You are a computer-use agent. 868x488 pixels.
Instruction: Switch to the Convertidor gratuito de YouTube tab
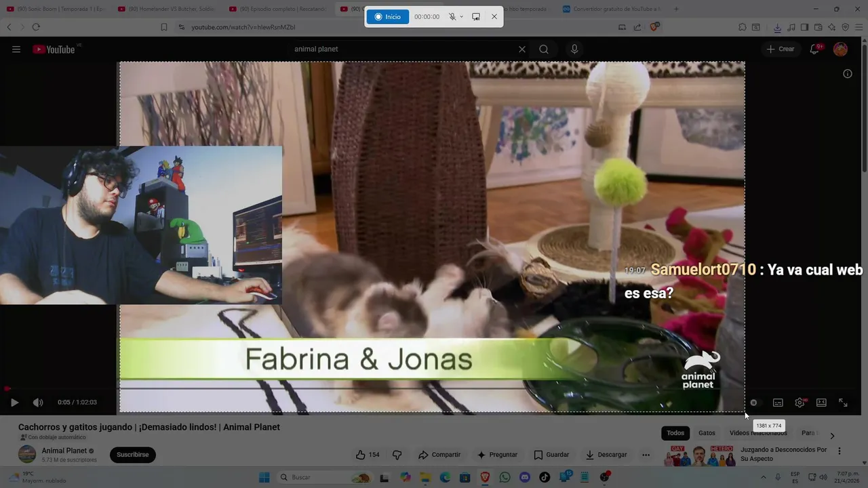(x=612, y=9)
